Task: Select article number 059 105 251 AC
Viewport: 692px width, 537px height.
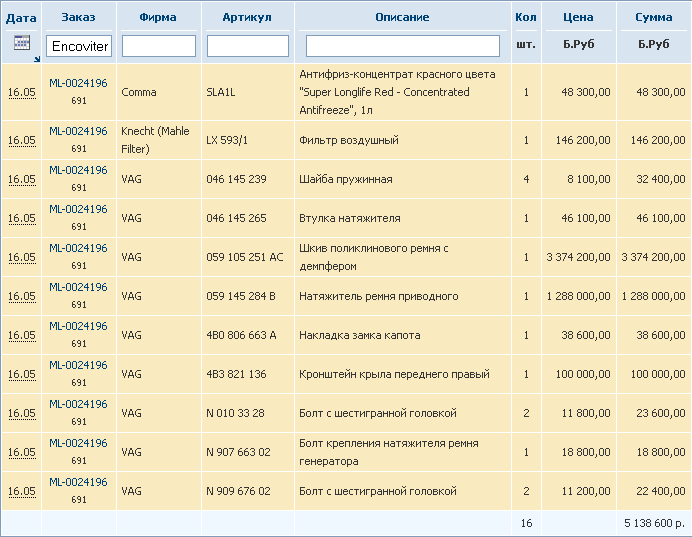Action: coord(245,257)
